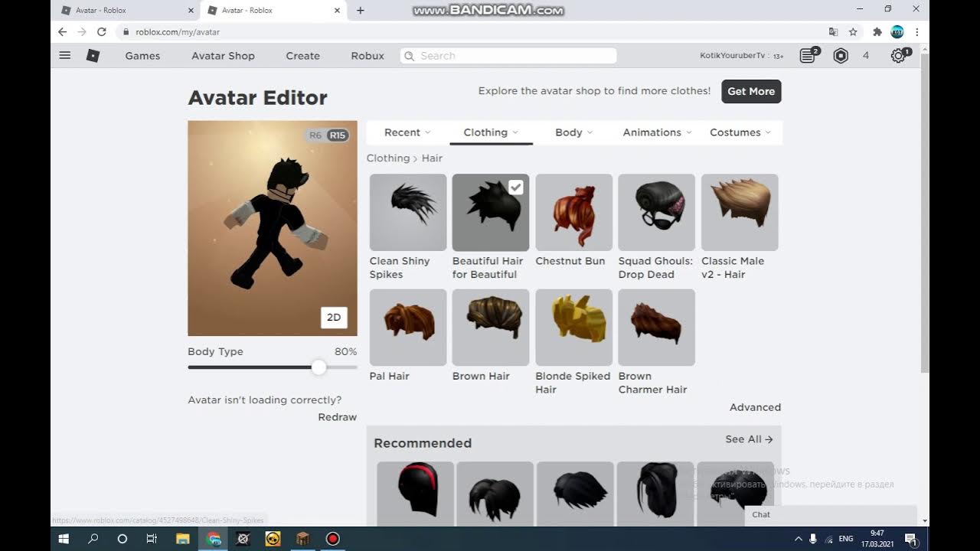The image size is (980, 551).
Task: Select the Classic Male v2 - Hair thumbnail
Action: tap(740, 212)
